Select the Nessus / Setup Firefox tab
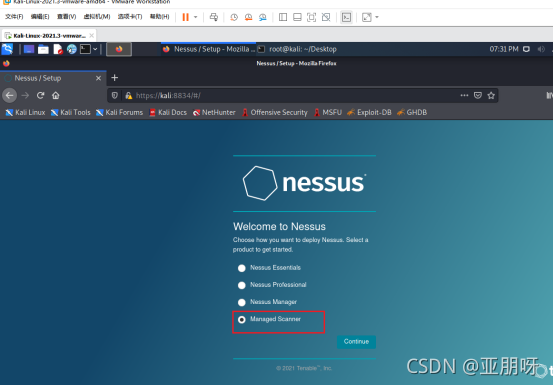The width and height of the screenshot is (554, 385). pyautogui.click(x=53, y=78)
